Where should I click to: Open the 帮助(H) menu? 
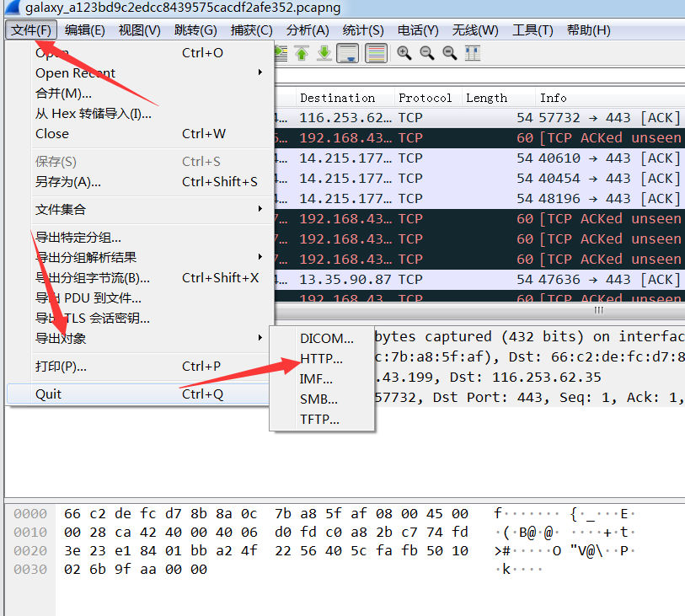click(x=588, y=30)
